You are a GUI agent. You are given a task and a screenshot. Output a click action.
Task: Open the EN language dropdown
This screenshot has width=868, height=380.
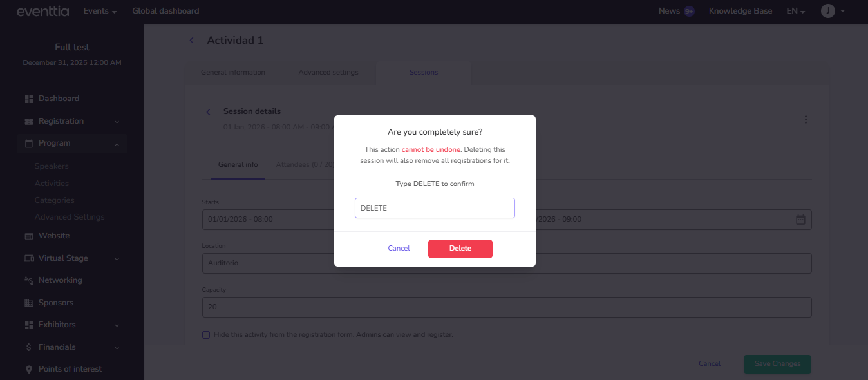pyautogui.click(x=796, y=11)
